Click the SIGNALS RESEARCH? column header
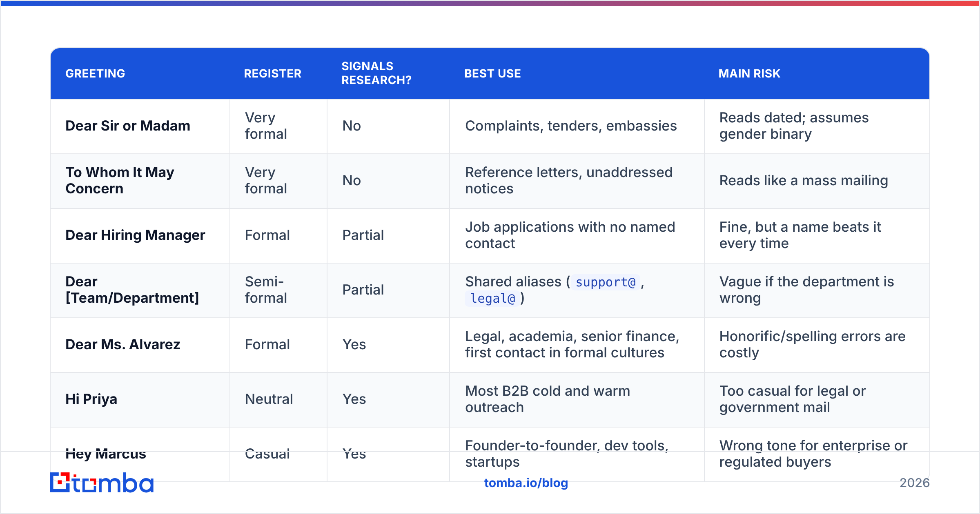This screenshot has width=980, height=514. (376, 73)
